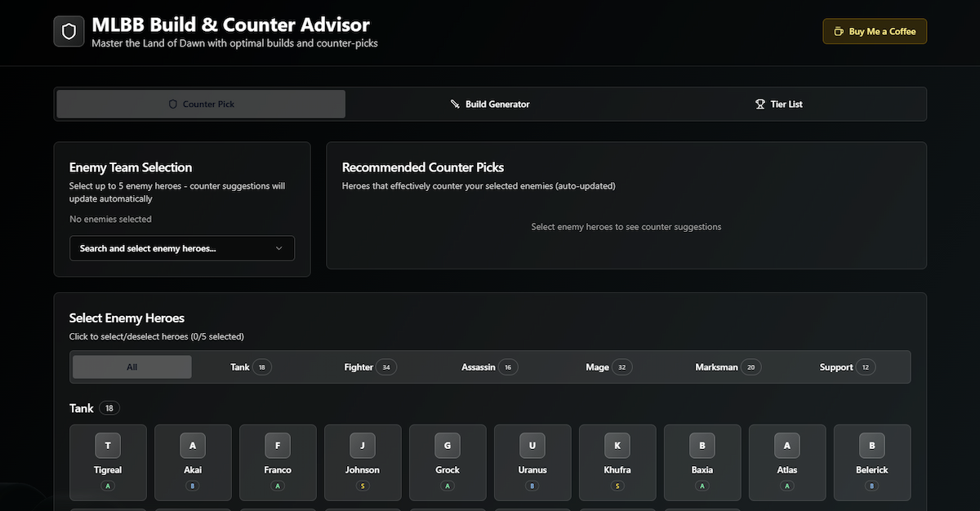
Task: Click the 34 count badge on Fighter
Action: (387, 367)
